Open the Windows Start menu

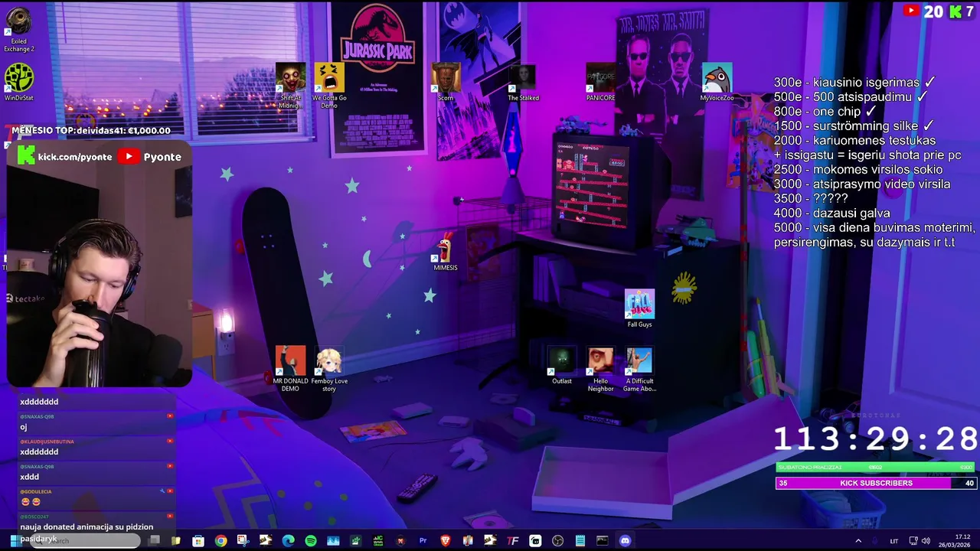[x=15, y=540]
